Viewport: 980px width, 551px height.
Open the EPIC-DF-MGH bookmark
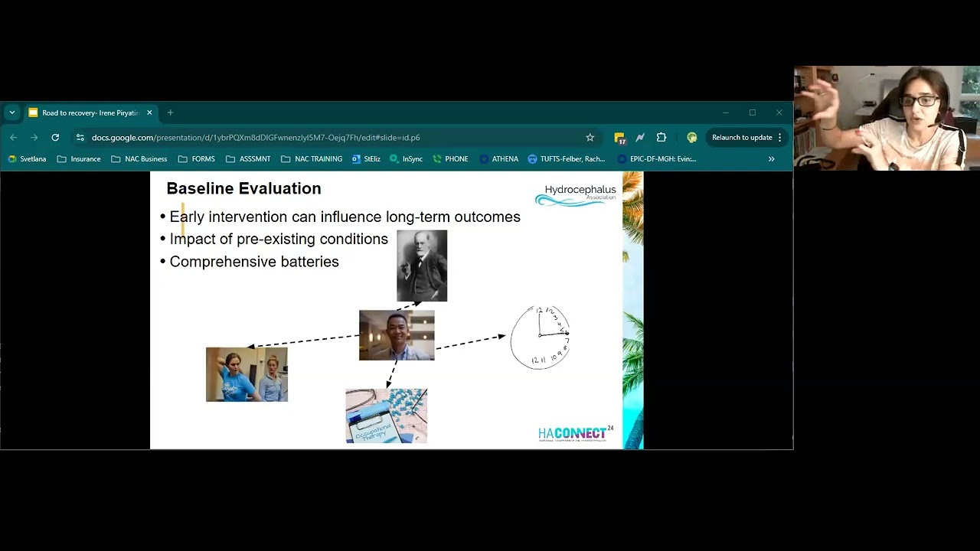pos(656,159)
